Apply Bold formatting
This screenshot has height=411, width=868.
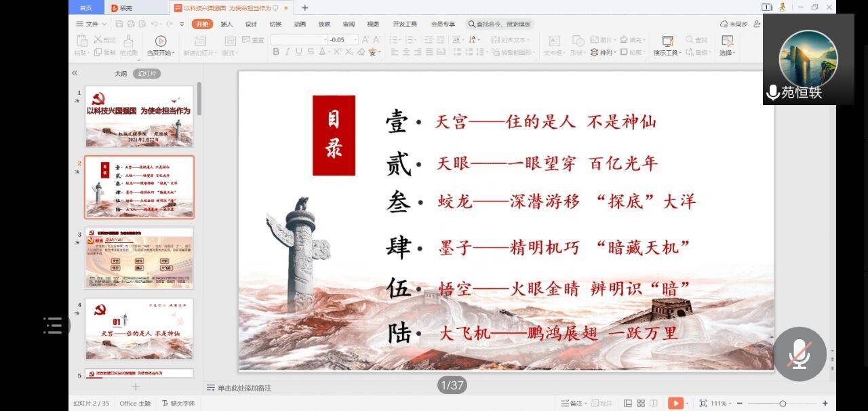276,52
